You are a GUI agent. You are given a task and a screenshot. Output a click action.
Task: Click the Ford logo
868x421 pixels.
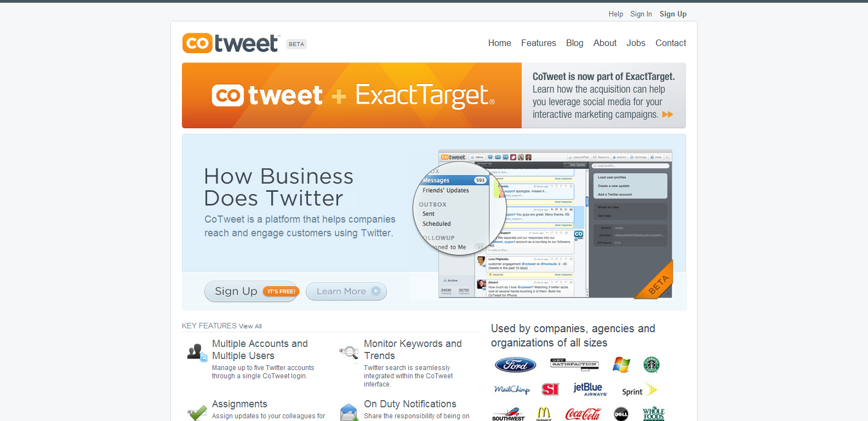(x=515, y=365)
